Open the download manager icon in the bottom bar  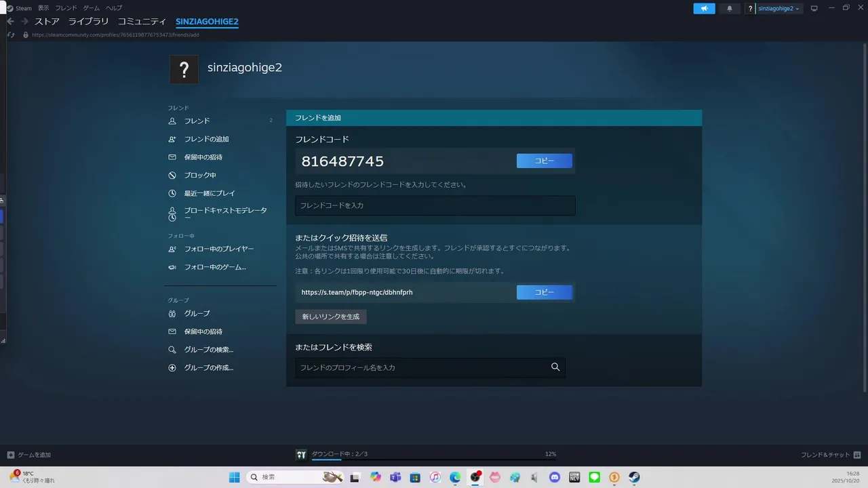point(301,454)
